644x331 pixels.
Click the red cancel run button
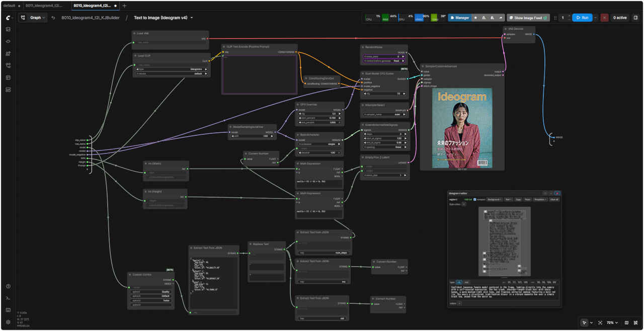click(604, 18)
